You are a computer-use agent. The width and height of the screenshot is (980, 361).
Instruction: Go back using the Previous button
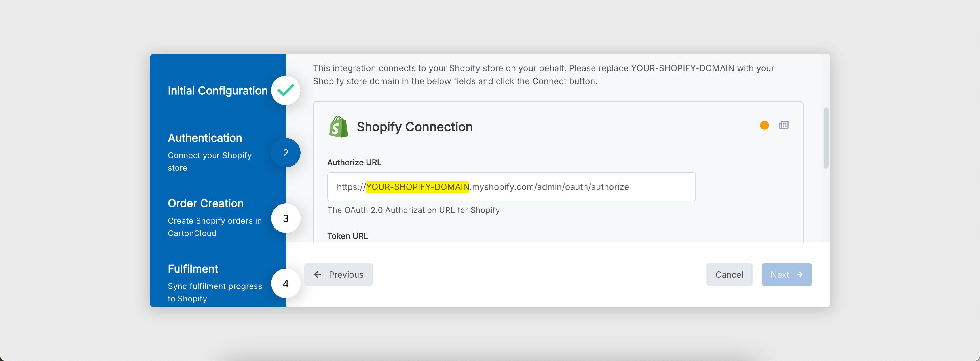click(338, 274)
